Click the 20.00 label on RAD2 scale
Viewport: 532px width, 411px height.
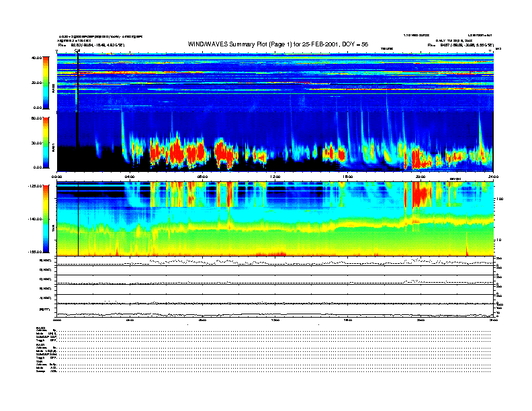37,83
